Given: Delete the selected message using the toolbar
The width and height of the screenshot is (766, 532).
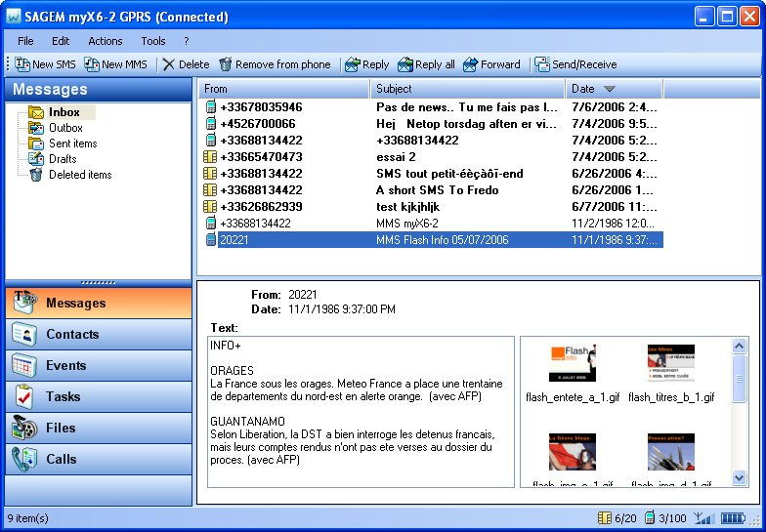Looking at the screenshot, I should coord(169,64).
